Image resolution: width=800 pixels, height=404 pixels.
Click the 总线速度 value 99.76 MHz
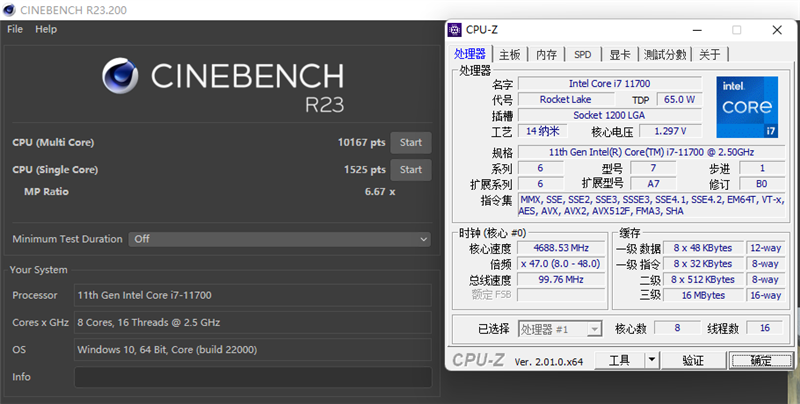561,280
